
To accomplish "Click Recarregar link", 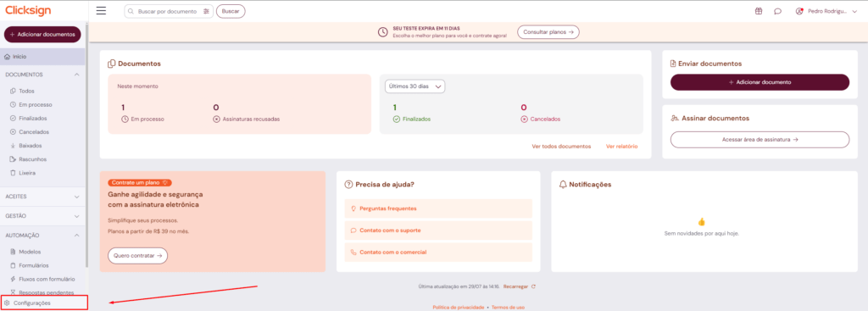I will (515, 286).
